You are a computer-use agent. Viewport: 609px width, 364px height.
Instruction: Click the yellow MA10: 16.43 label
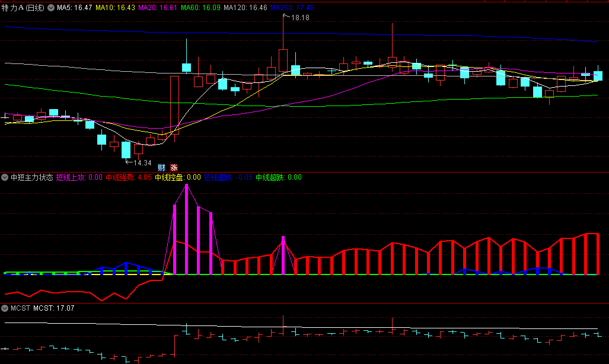pyautogui.click(x=116, y=8)
